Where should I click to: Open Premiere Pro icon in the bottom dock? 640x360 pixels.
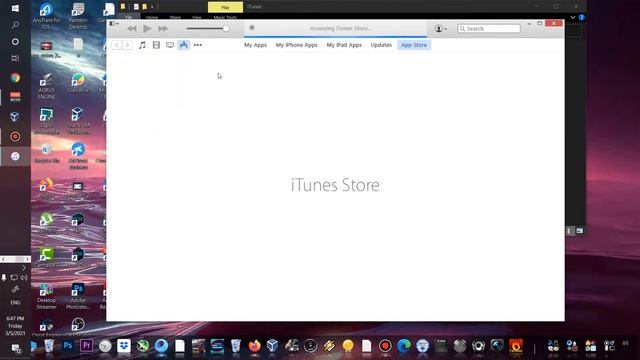tap(86, 346)
